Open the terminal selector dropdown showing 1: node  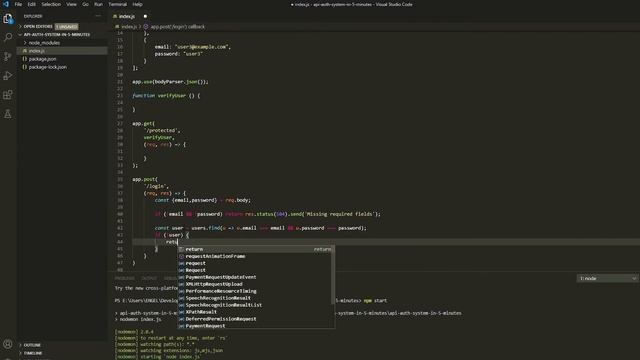pos(607,278)
